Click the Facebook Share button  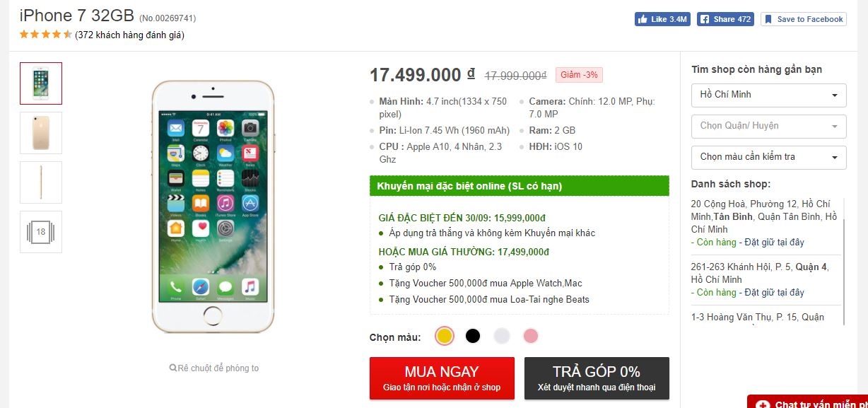[x=725, y=19]
